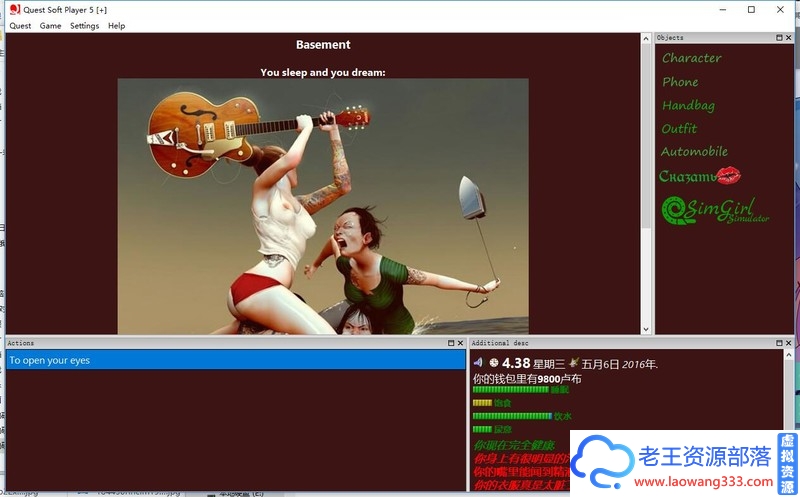Click the Additional desc scroll-up arrow
The image size is (800, 497).
789,355
